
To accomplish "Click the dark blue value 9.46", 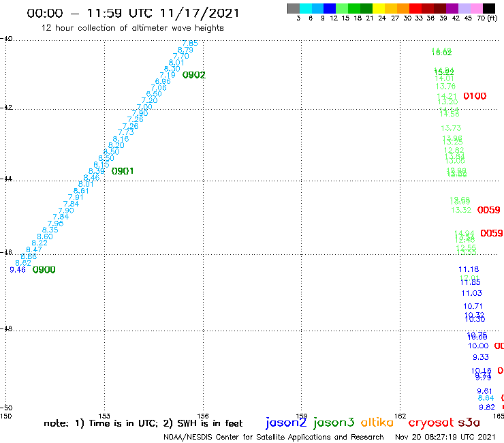I will 18,270.
